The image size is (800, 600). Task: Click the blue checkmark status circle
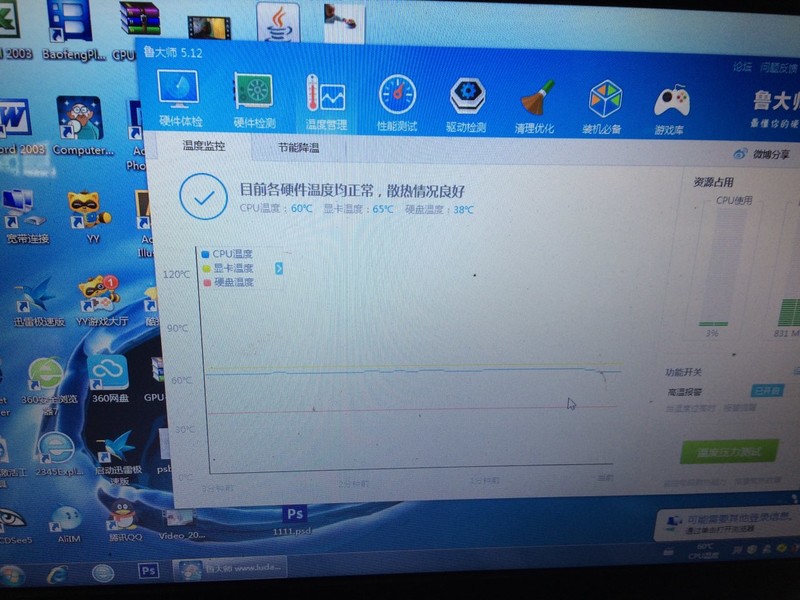click(203, 197)
